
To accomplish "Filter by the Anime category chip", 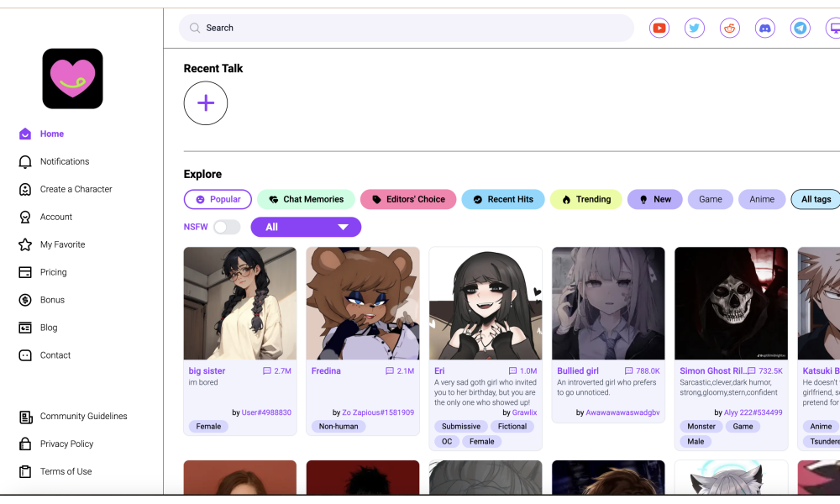I will click(762, 199).
